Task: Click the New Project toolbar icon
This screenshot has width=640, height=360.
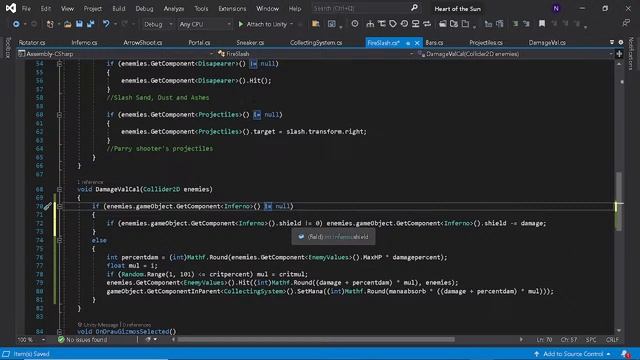Action: [x=50, y=24]
